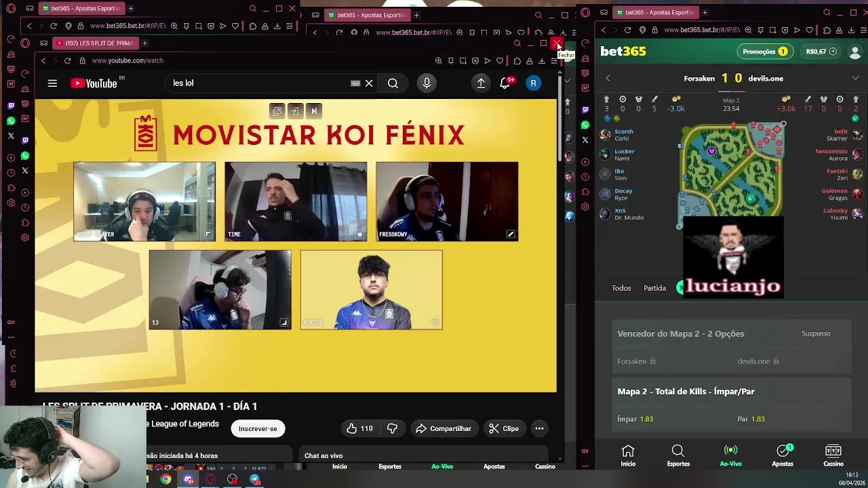This screenshot has width=868, height=488.
Task: Open a new tab in the YouTube window
Action: (144, 43)
